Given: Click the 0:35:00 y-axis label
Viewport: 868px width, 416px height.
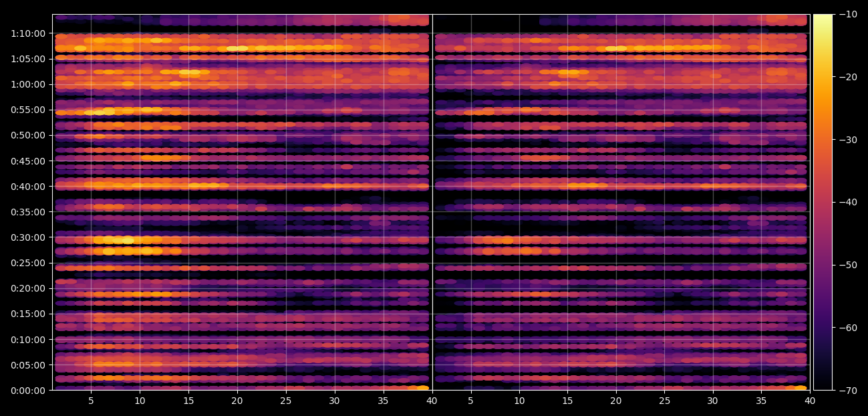Looking at the screenshot, I should tap(28, 212).
